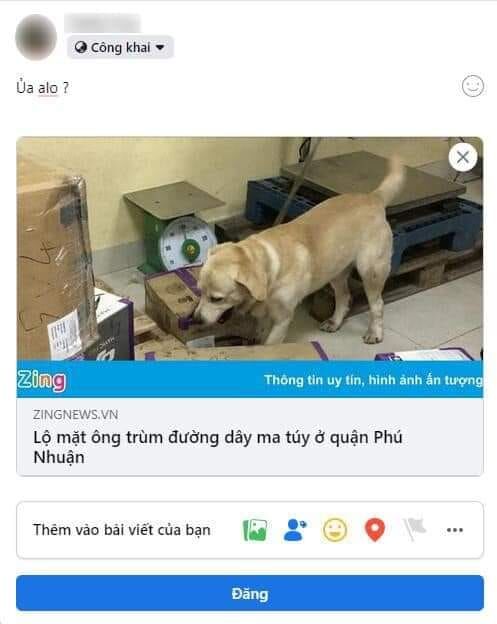Click the dropdown arrow beside Công khai
The width and height of the screenshot is (497, 624).
[160, 47]
